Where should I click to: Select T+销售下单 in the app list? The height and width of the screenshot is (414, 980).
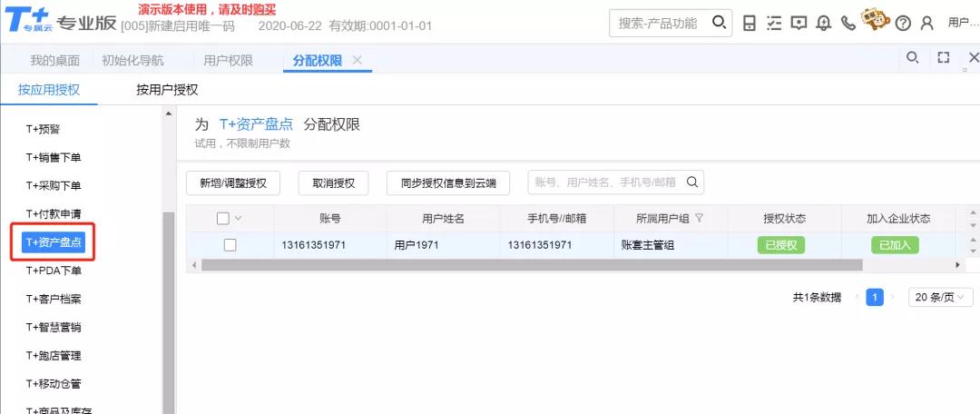54,158
